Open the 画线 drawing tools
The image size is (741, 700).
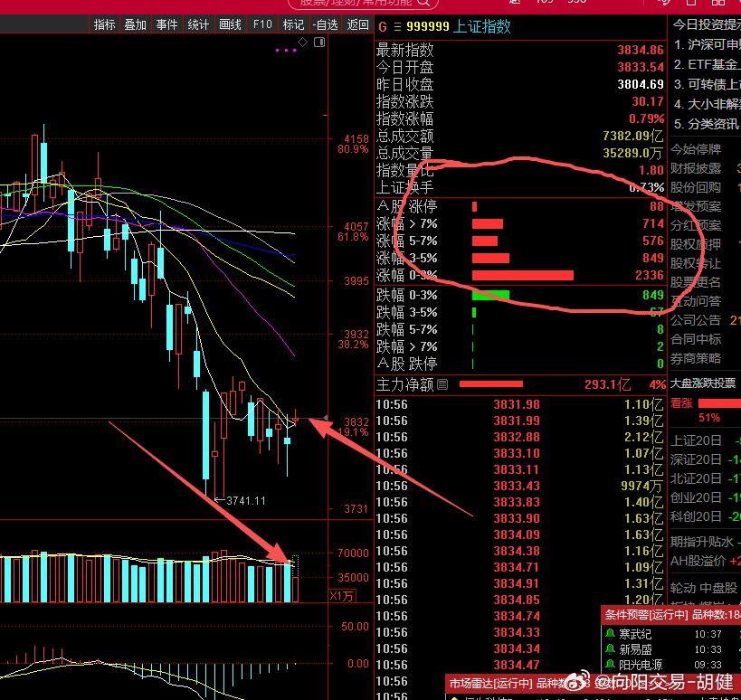(x=230, y=24)
